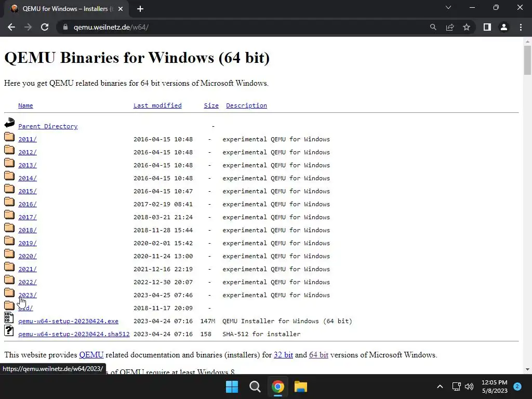Click the 'QEMU Binaries for Windows (64 bit)' heading
Viewport: 532px width, 399px height.
point(137,58)
